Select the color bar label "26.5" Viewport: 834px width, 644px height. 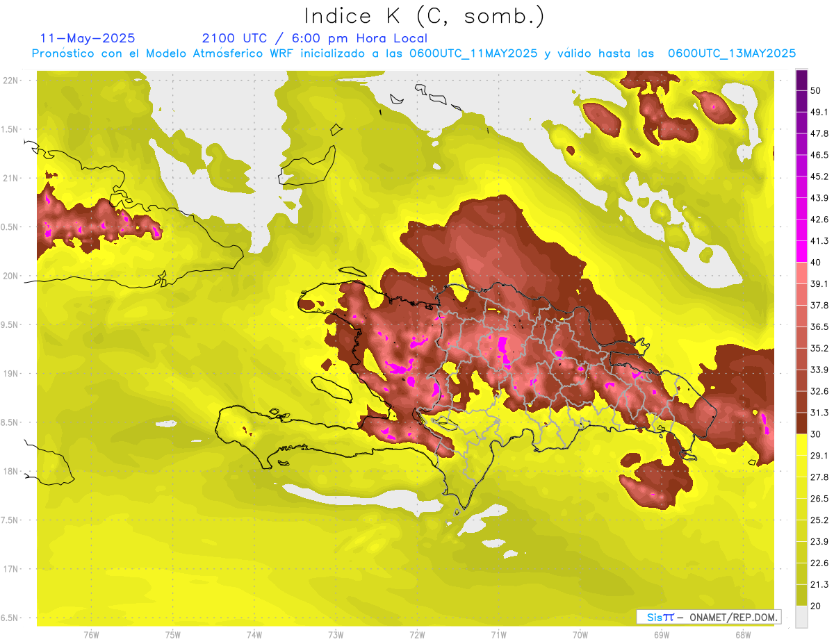819,499
